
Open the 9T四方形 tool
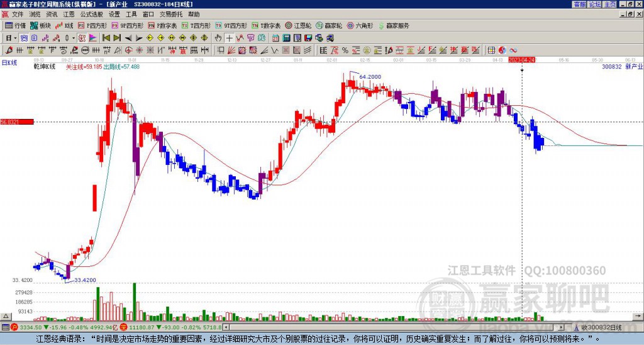(x=231, y=25)
